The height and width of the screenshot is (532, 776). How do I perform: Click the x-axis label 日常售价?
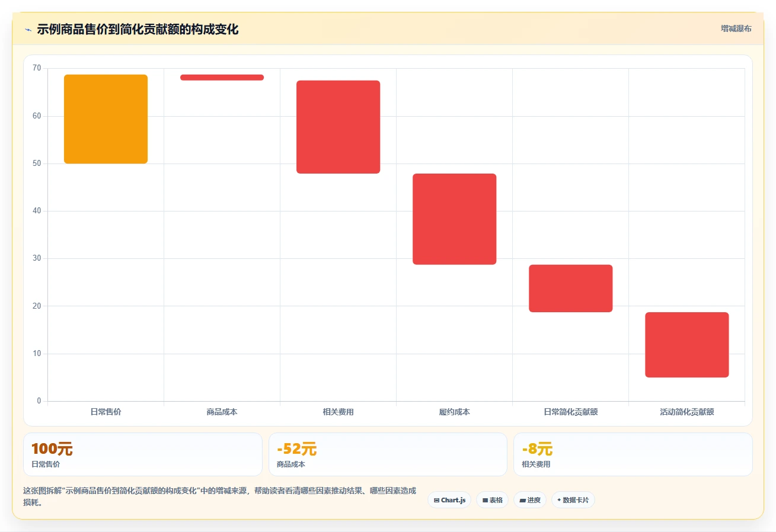[106, 412]
